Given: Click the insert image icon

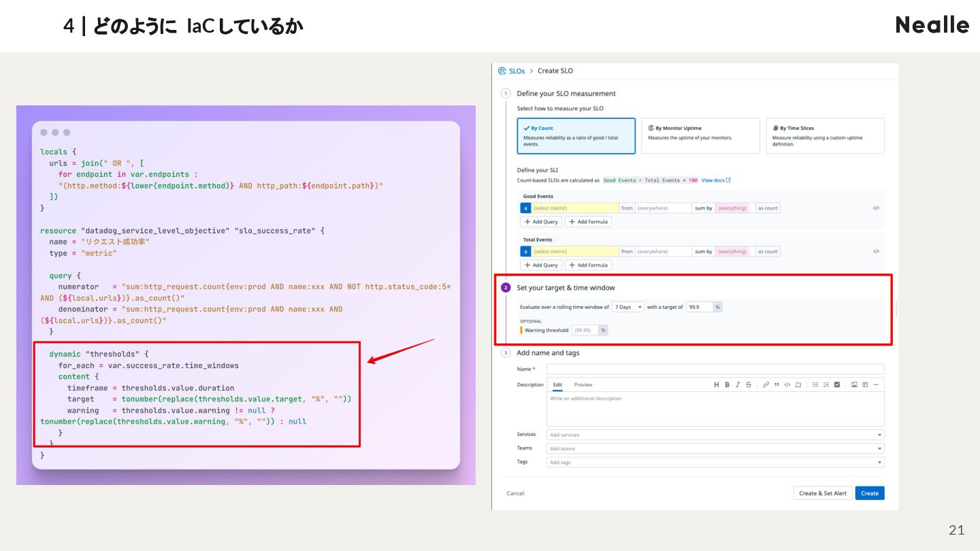Looking at the screenshot, I should (x=854, y=385).
